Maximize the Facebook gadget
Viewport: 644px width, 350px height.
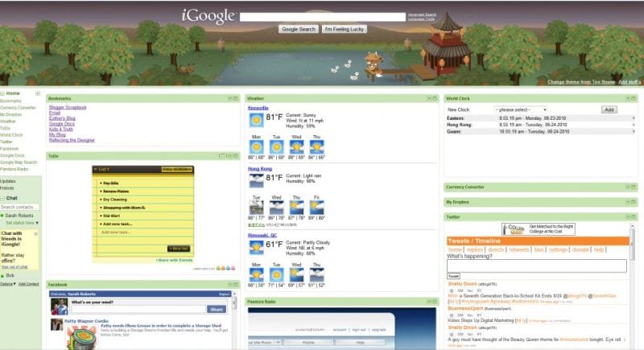pyautogui.click(x=236, y=284)
